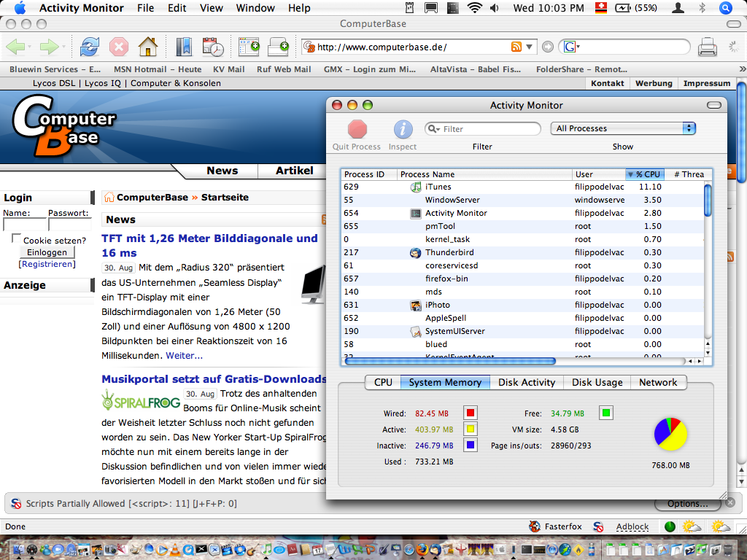Viewport: 747px width, 560px height.
Task: Open the Artikel navigation tab on ComputerBase
Action: click(x=295, y=171)
